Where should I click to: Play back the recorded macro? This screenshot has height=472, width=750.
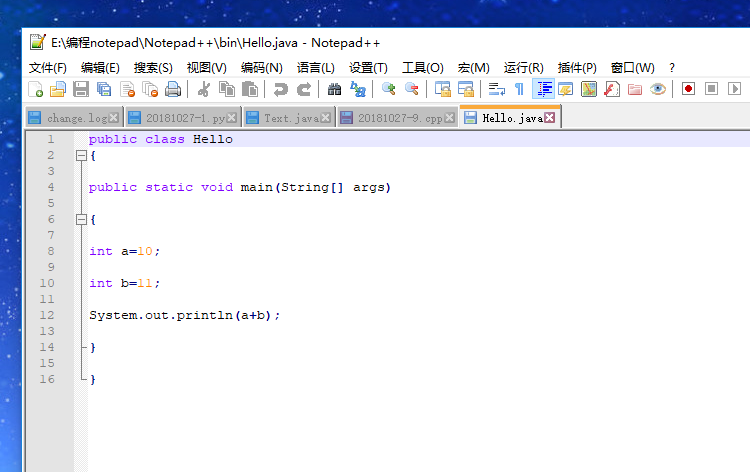point(735,89)
